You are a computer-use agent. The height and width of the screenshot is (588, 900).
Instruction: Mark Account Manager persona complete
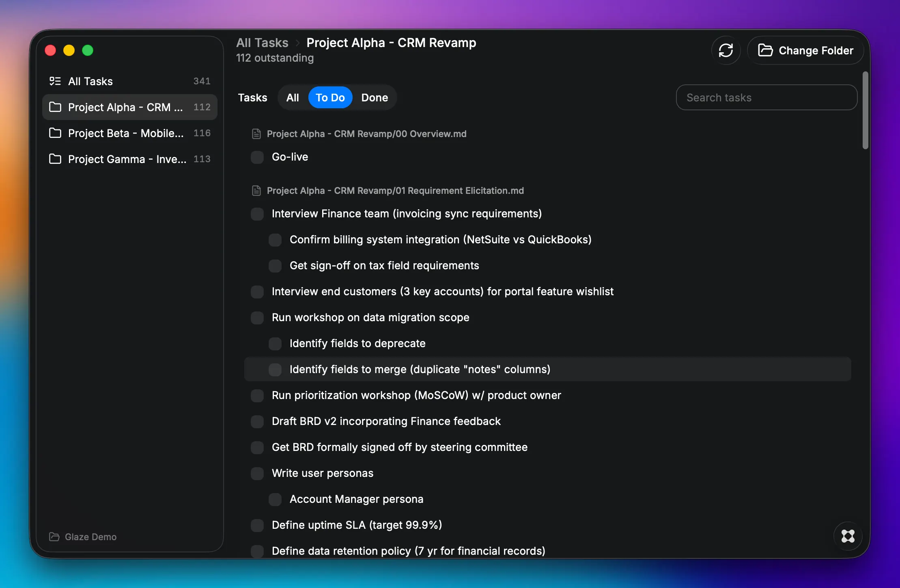coord(275,499)
